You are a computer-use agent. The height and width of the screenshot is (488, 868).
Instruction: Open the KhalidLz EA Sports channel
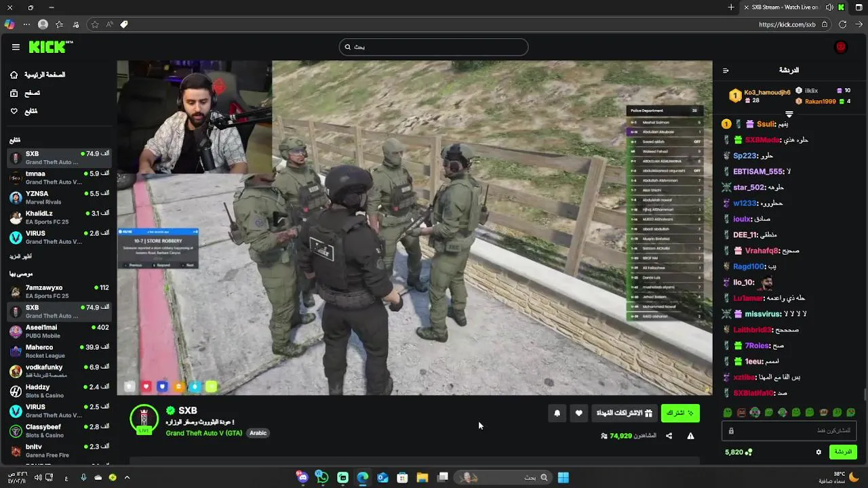(x=58, y=218)
